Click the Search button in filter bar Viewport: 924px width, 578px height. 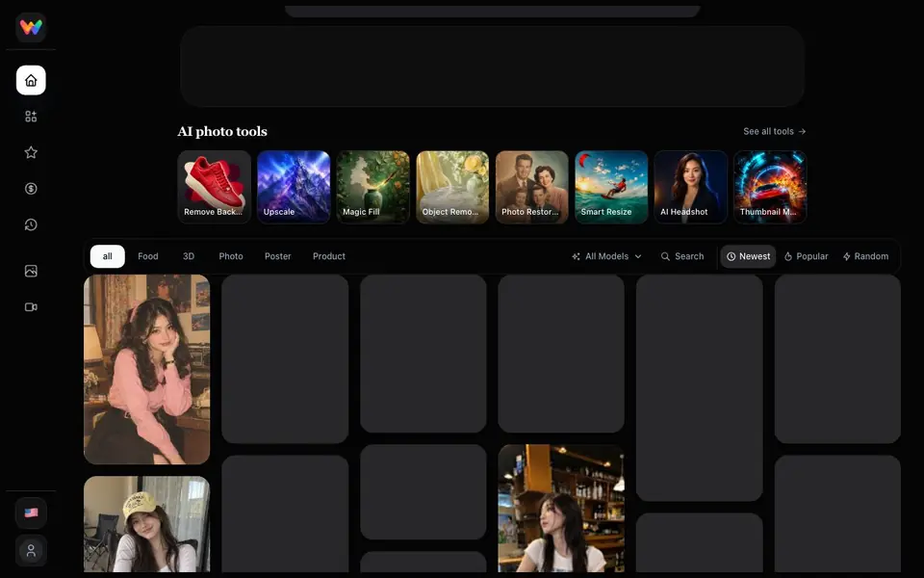(682, 256)
